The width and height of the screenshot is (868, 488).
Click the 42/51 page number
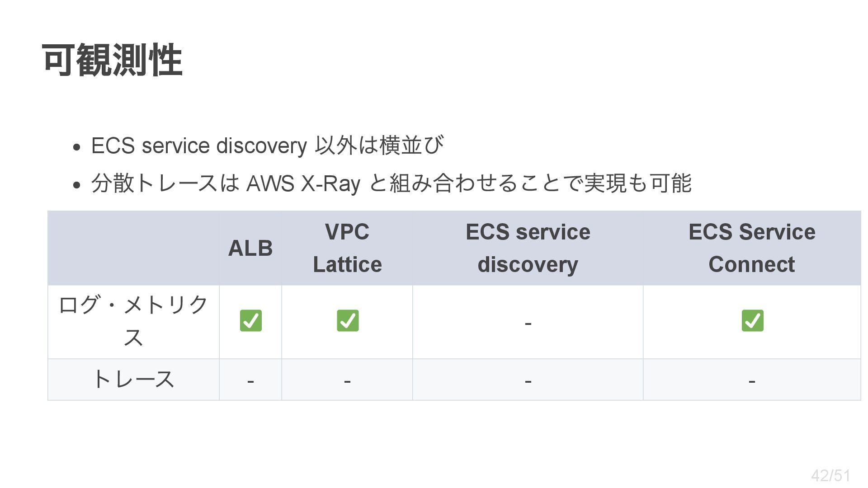(x=830, y=475)
